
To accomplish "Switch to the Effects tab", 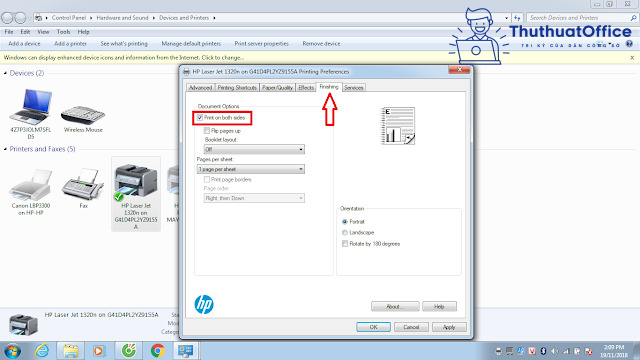I will click(x=306, y=88).
